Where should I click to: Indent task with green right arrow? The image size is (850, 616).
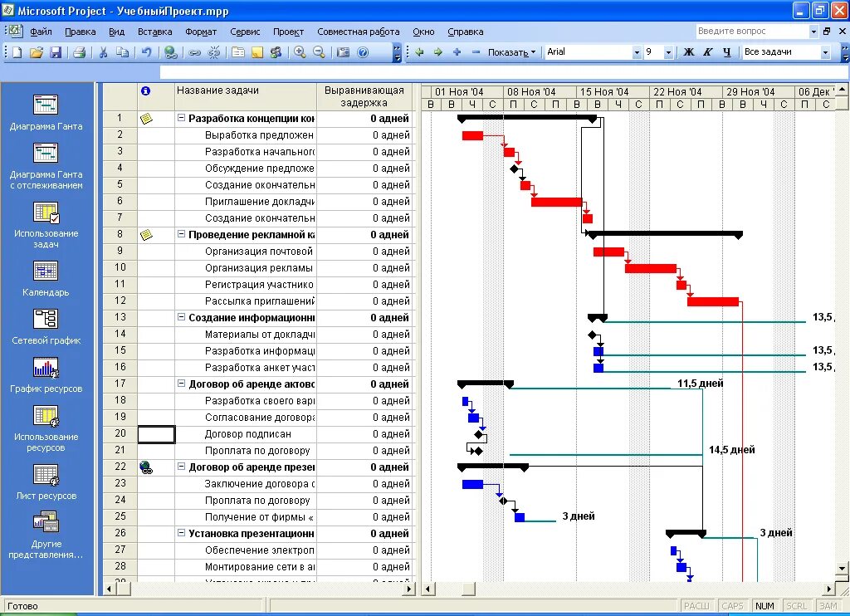438,52
